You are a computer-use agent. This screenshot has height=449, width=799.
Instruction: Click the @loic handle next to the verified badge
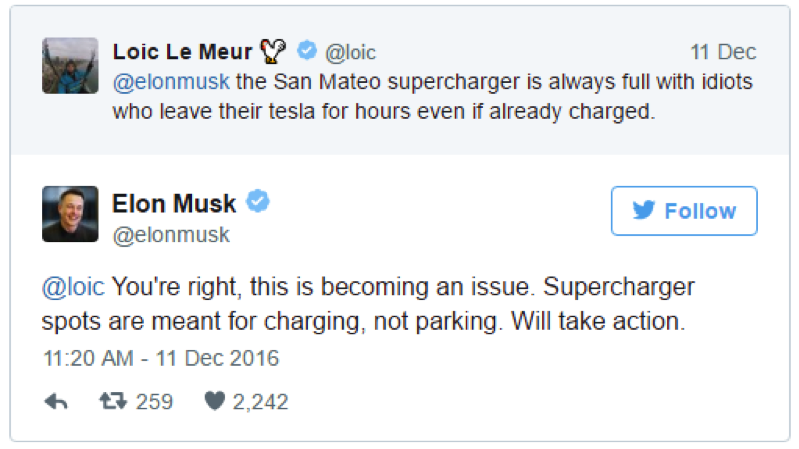(x=350, y=52)
